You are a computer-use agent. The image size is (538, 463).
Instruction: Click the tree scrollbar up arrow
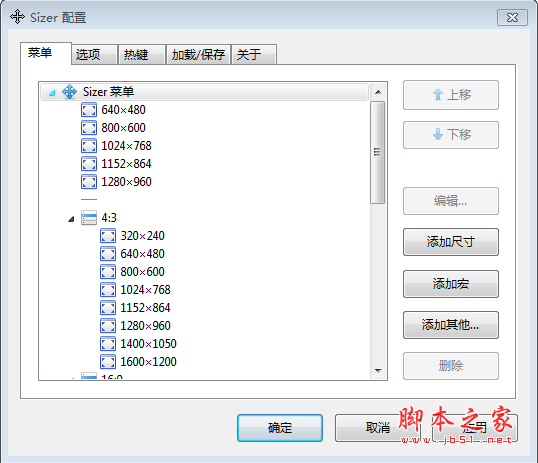click(378, 92)
